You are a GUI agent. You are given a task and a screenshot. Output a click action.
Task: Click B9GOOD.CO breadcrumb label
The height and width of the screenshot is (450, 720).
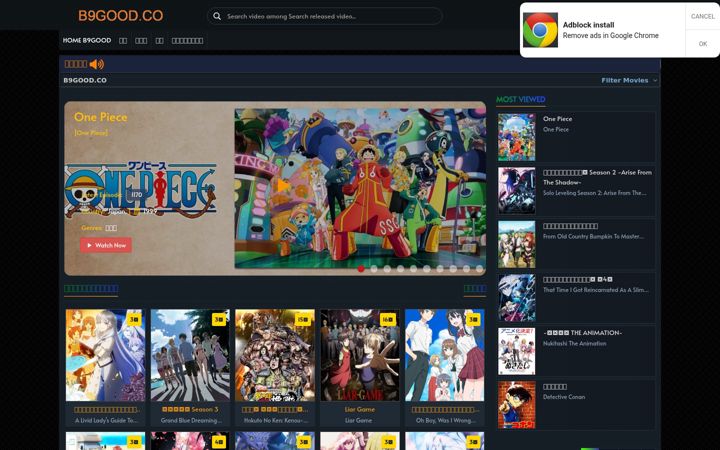[x=85, y=80]
